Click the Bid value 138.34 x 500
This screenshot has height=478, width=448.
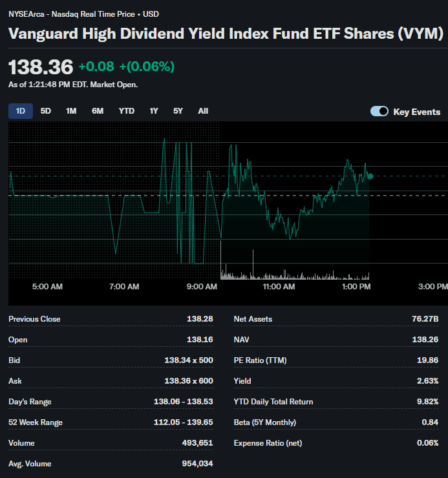tap(189, 360)
